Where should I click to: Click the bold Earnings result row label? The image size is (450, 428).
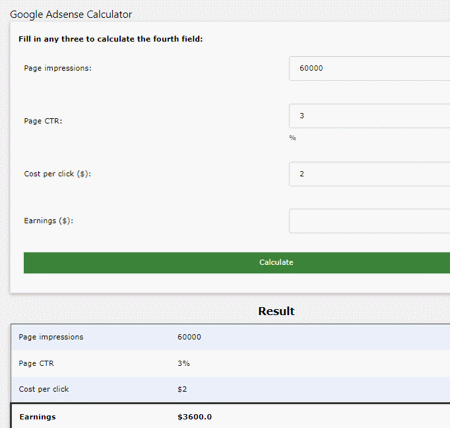point(37,417)
